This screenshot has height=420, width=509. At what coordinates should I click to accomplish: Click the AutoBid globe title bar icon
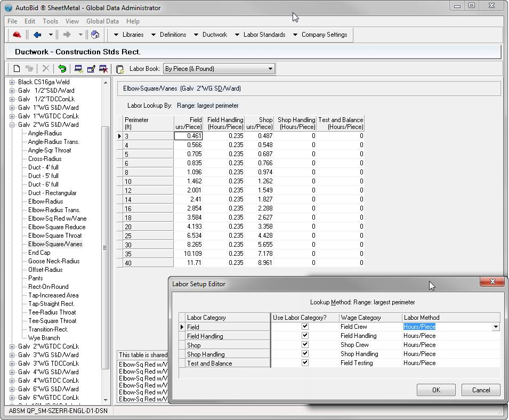point(9,8)
